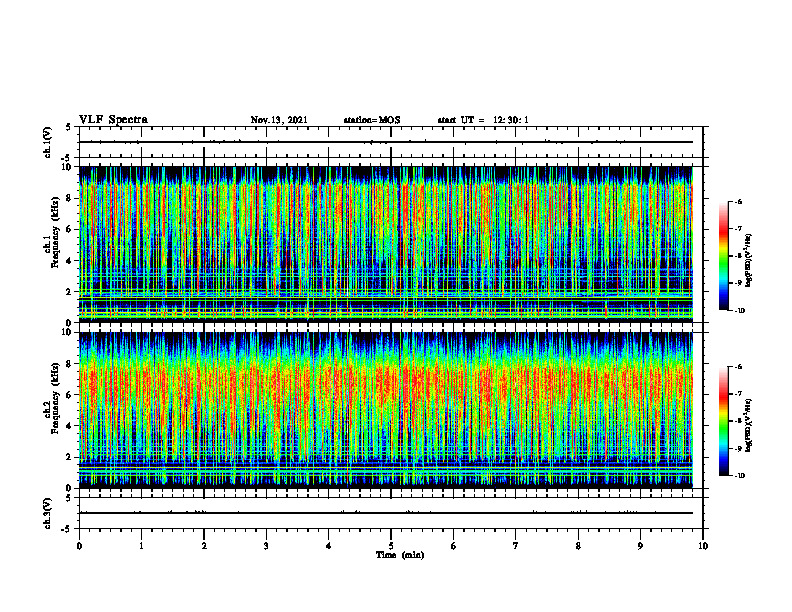Click the ch.3(V) waveform trace line
792x612 pixels.
point(386,513)
